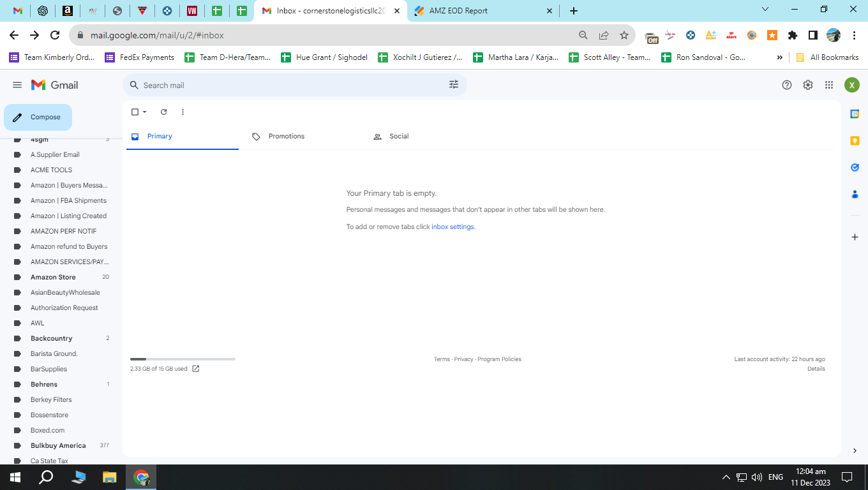Follow the inbox settings link

click(x=453, y=226)
